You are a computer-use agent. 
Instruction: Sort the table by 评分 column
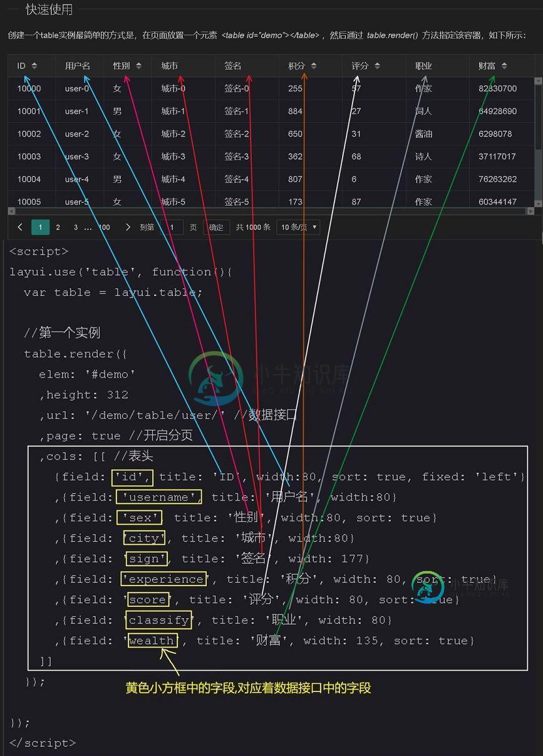(377, 66)
